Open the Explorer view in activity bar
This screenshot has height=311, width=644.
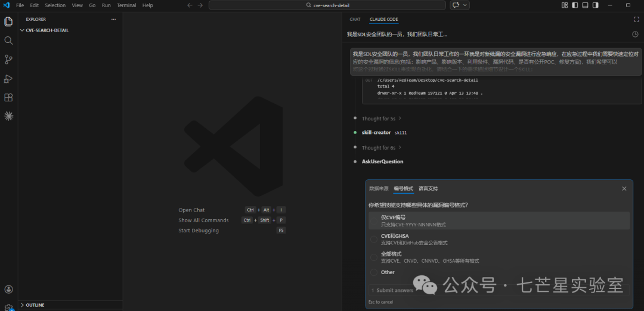coord(8,21)
